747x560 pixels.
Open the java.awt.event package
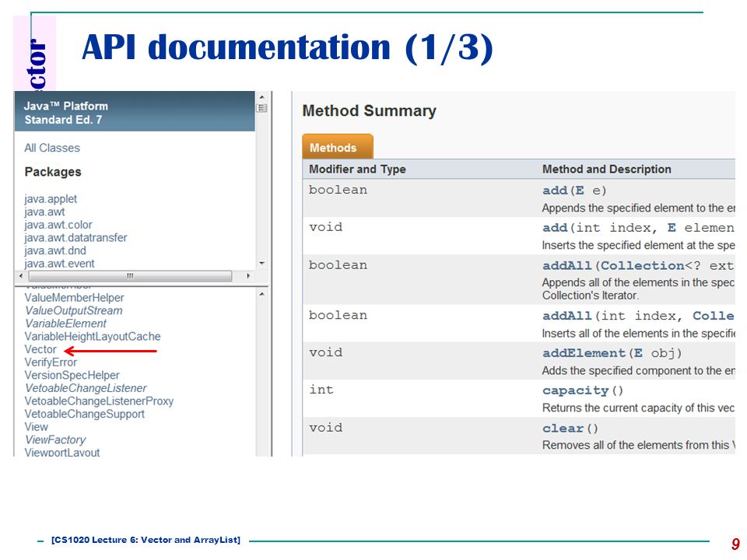tap(60, 264)
